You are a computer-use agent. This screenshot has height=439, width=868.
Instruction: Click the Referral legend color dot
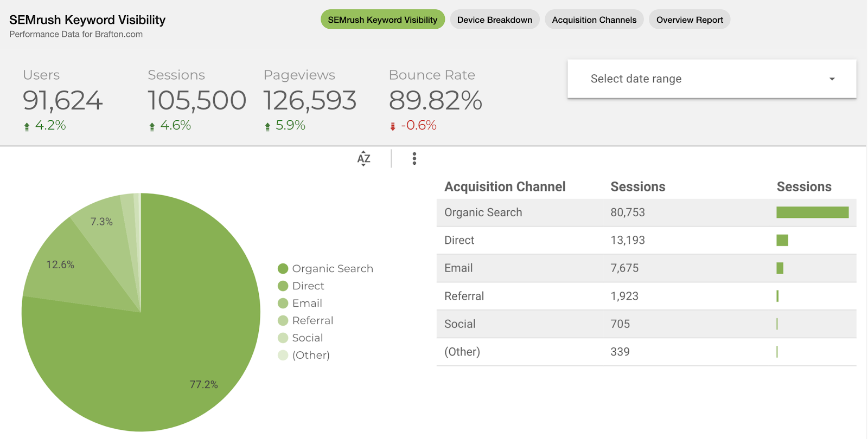coord(283,321)
